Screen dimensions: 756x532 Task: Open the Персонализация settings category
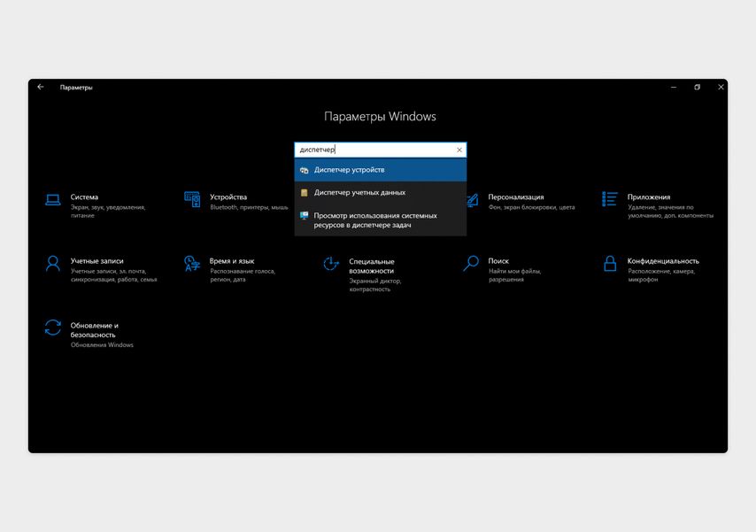point(516,197)
